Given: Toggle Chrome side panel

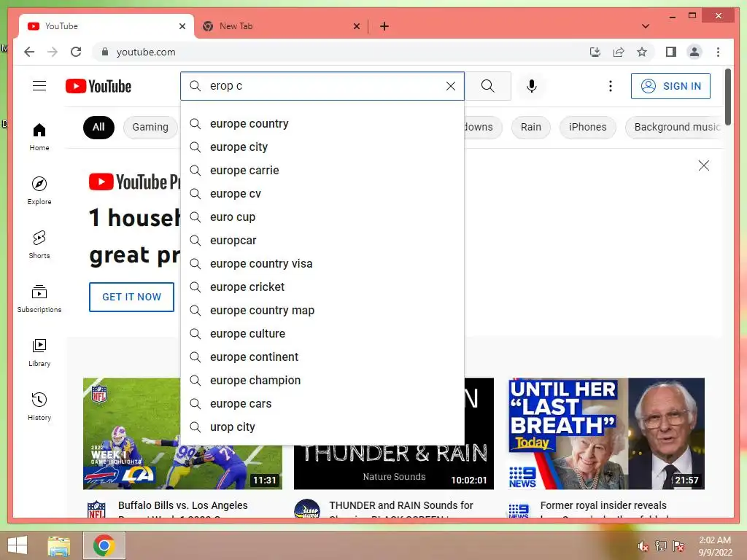Looking at the screenshot, I should pyautogui.click(x=671, y=52).
